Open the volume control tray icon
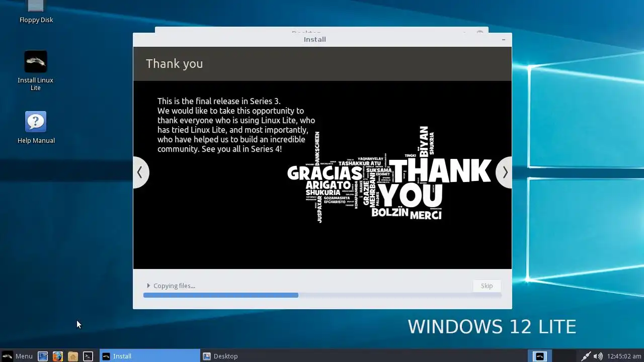Viewport: 644px width, 362px height. (598, 356)
